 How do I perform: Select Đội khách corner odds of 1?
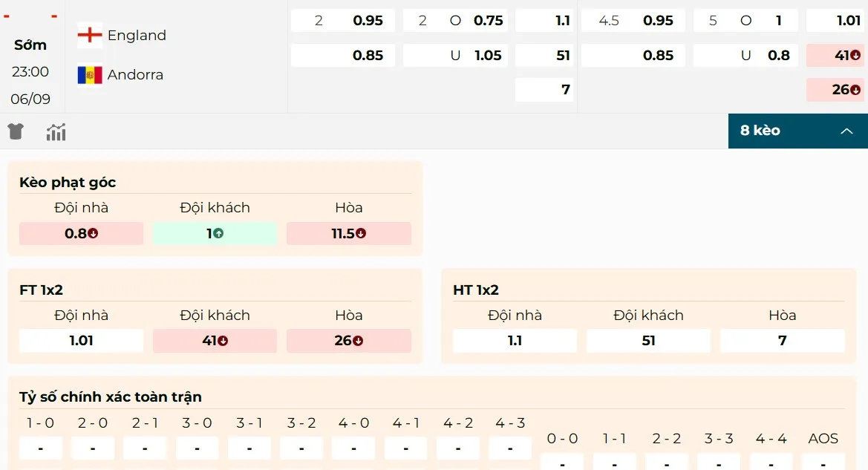[215, 233]
